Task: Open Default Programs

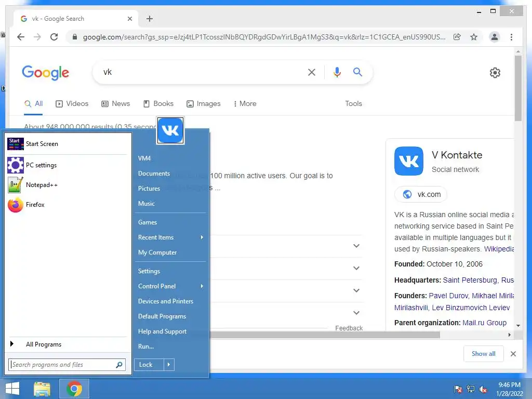Action: click(170, 316)
